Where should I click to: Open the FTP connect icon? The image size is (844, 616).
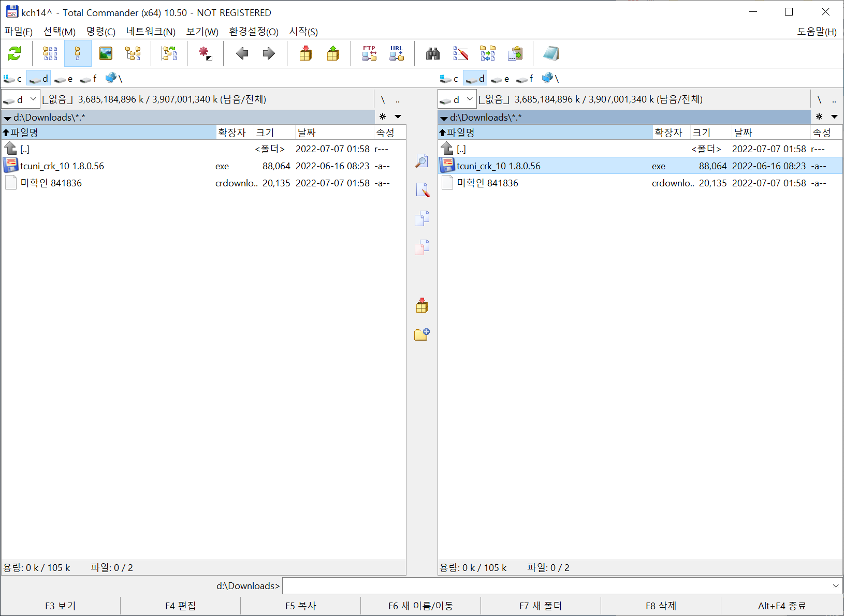[369, 53]
